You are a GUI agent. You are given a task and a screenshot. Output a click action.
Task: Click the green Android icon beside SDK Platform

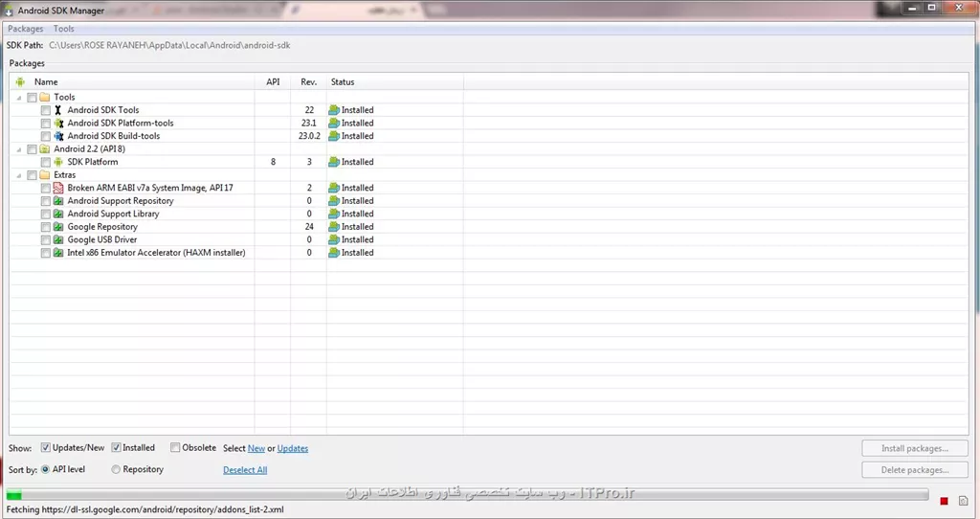pyautogui.click(x=58, y=162)
